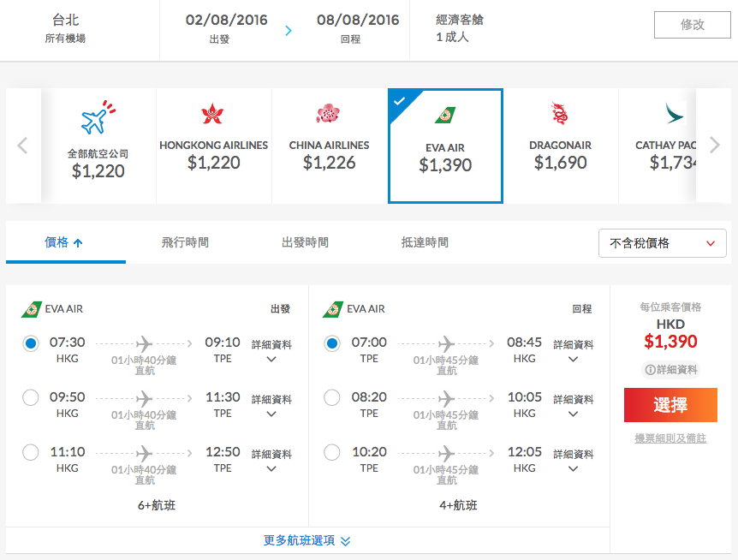The image size is (738, 560).
Task: Click the red HKD $1,390 price
Action: point(670,341)
